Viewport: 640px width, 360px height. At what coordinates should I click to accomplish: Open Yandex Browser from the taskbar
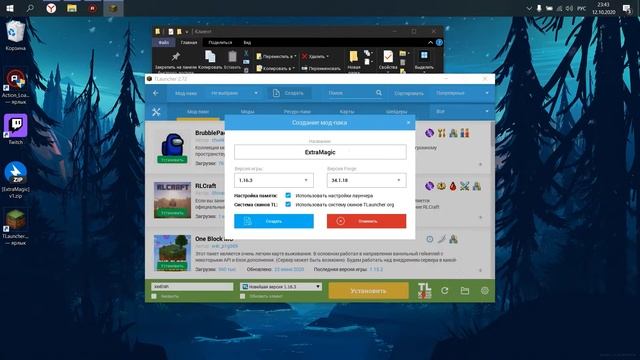tap(51, 8)
